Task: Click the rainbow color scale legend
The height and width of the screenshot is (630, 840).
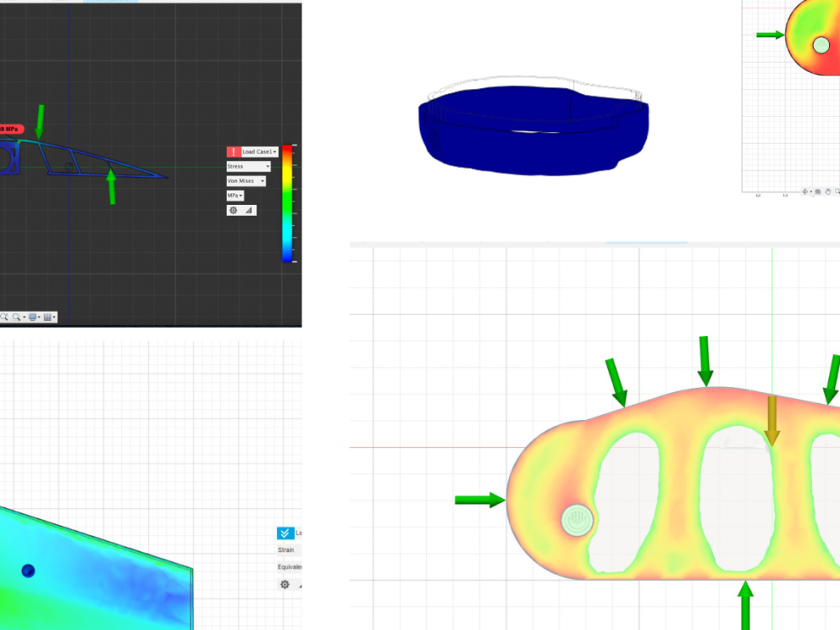Action: 286,202
